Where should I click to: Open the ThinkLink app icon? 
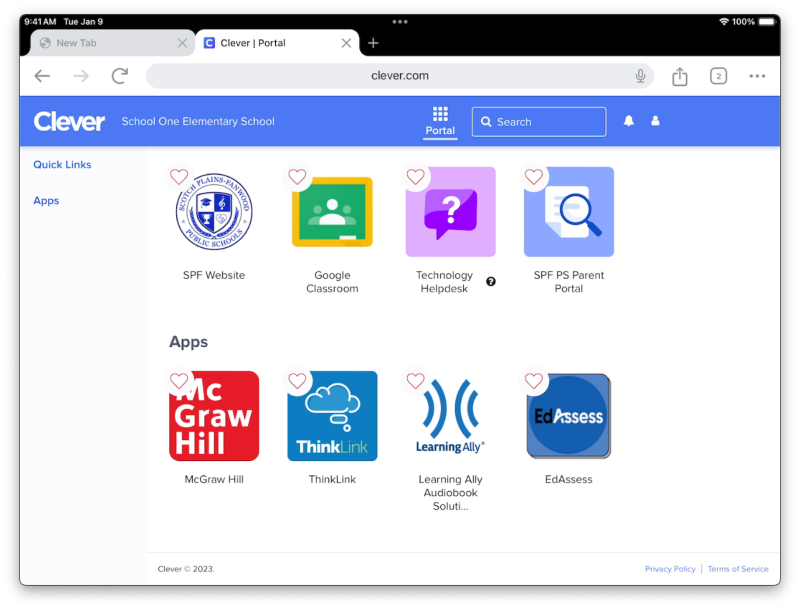(x=332, y=416)
